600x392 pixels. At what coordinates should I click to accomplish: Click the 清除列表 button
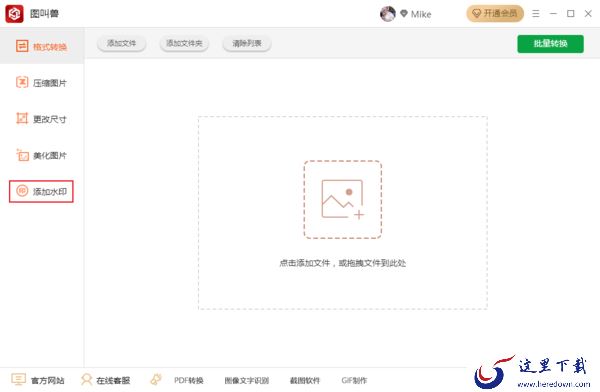pos(247,43)
